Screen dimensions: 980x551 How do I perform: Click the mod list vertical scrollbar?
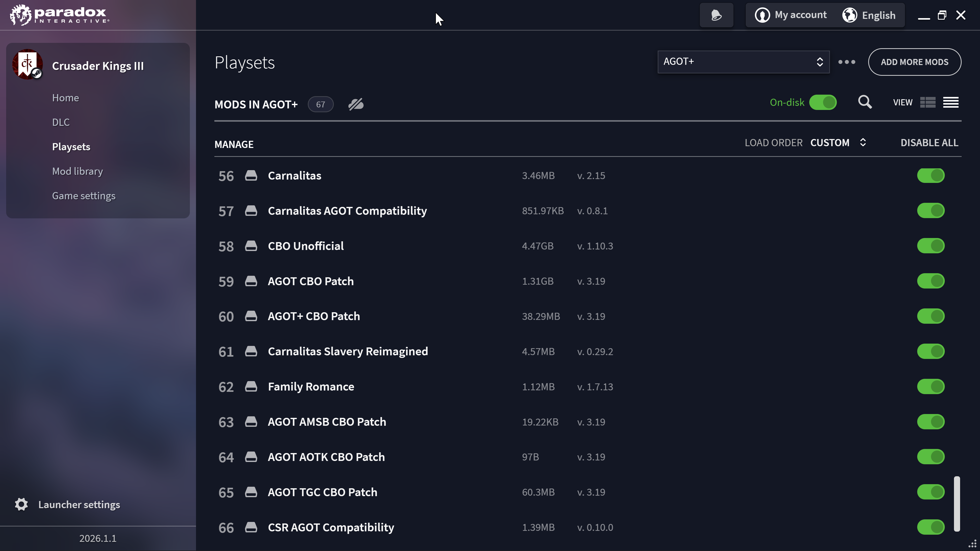[x=957, y=504]
